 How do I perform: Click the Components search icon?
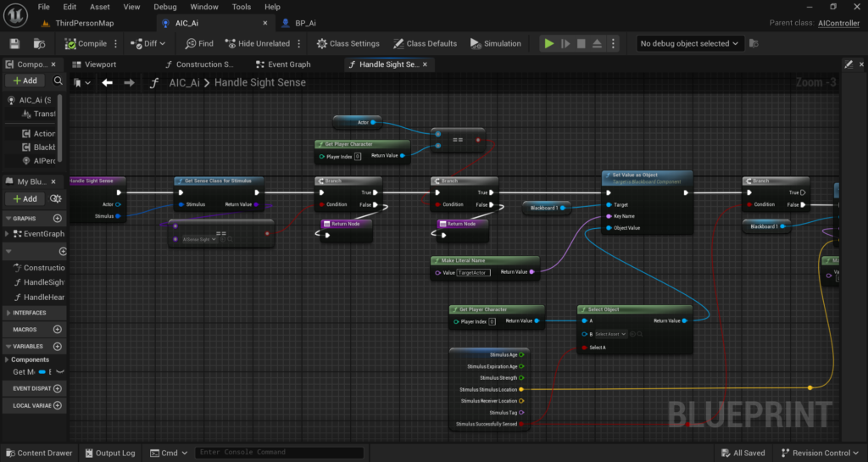(58, 81)
